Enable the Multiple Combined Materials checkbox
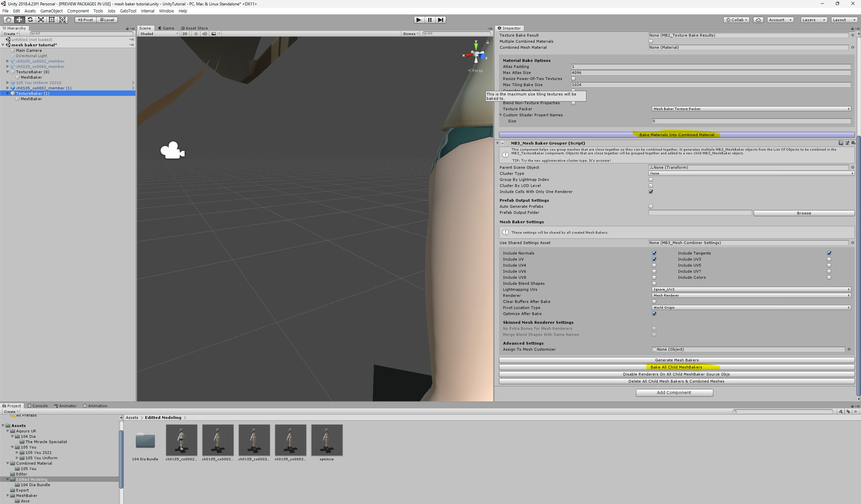The image size is (861, 504). coord(651,41)
